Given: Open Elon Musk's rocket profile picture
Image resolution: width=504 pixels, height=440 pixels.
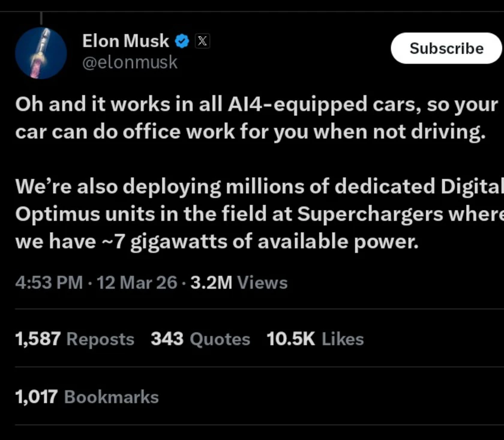Looking at the screenshot, I should tap(41, 53).
